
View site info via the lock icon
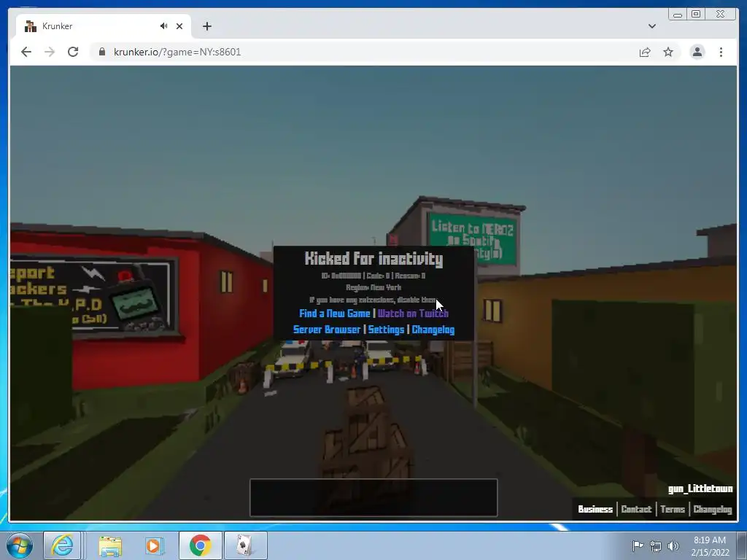(102, 52)
